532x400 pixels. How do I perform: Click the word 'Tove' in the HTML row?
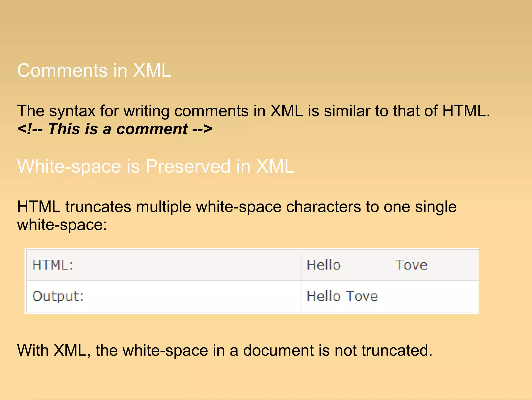coord(411,265)
